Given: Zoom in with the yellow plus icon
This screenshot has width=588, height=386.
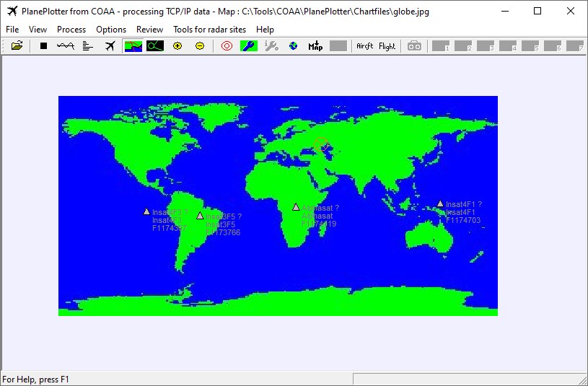Looking at the screenshot, I should (177, 46).
